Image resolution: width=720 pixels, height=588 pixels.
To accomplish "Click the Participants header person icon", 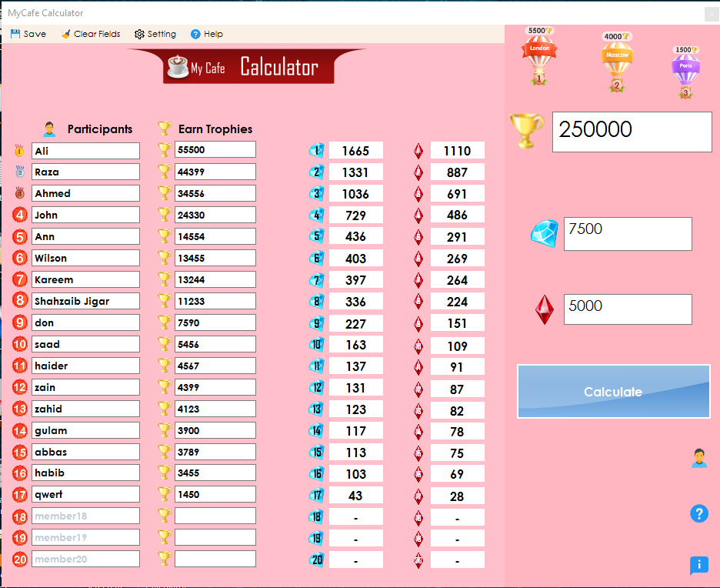I will (49, 128).
